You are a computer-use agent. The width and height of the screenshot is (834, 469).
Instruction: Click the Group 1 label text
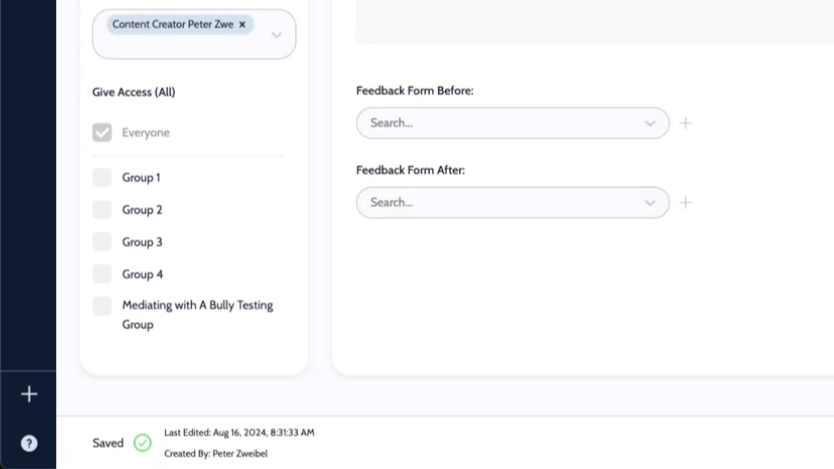point(141,178)
